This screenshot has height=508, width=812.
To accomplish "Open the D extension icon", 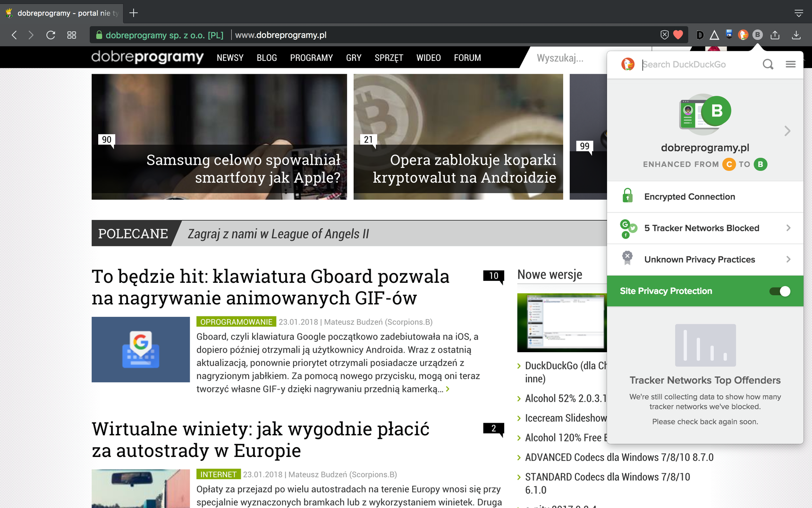I will click(x=700, y=35).
